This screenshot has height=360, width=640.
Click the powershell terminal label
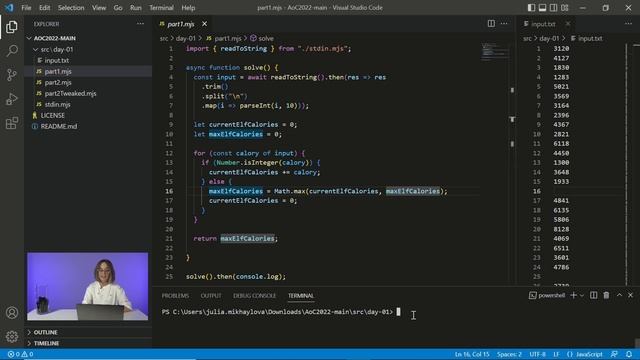(x=547, y=295)
